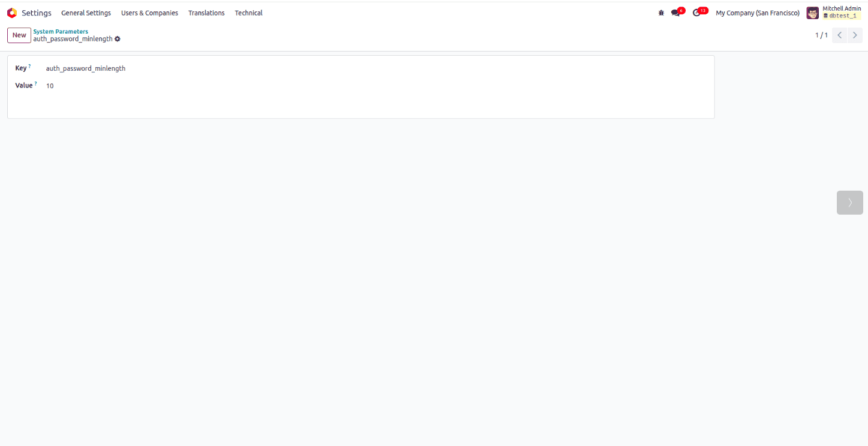Open the debug bug icon menu
Screen dimensions: 868x446
[661, 13]
